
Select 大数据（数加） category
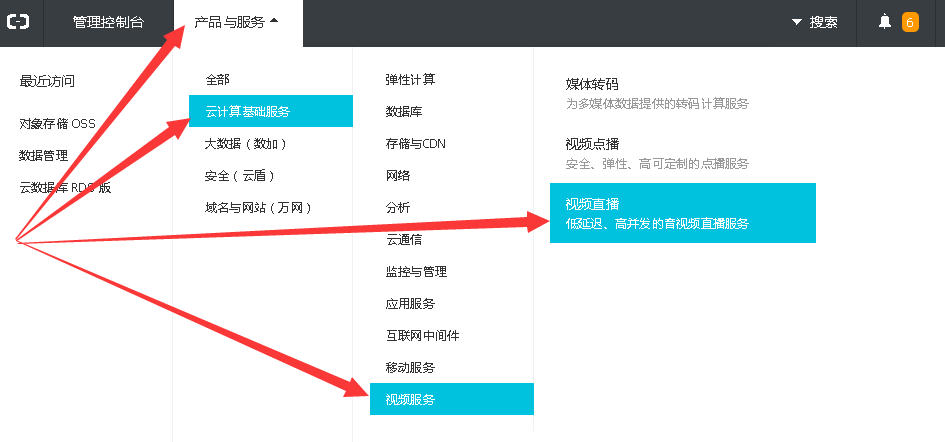(246, 144)
